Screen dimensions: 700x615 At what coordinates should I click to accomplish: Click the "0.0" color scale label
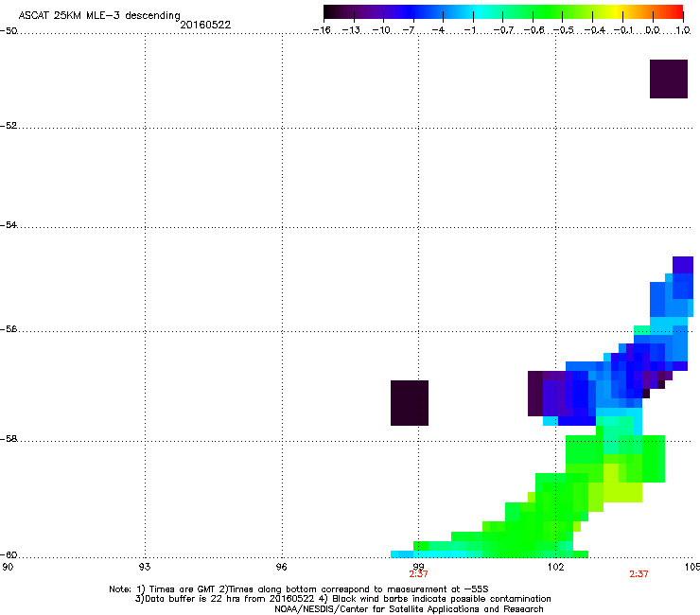(x=653, y=30)
